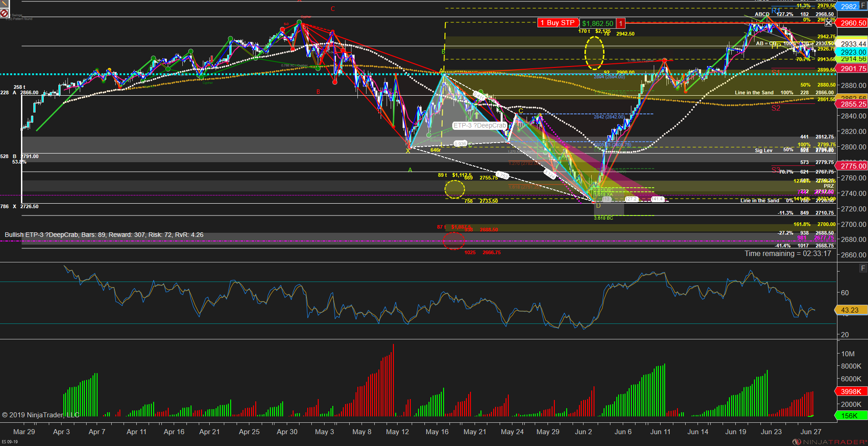Select the '1 Buy STP' order flag
868x446 pixels.
click(x=558, y=23)
